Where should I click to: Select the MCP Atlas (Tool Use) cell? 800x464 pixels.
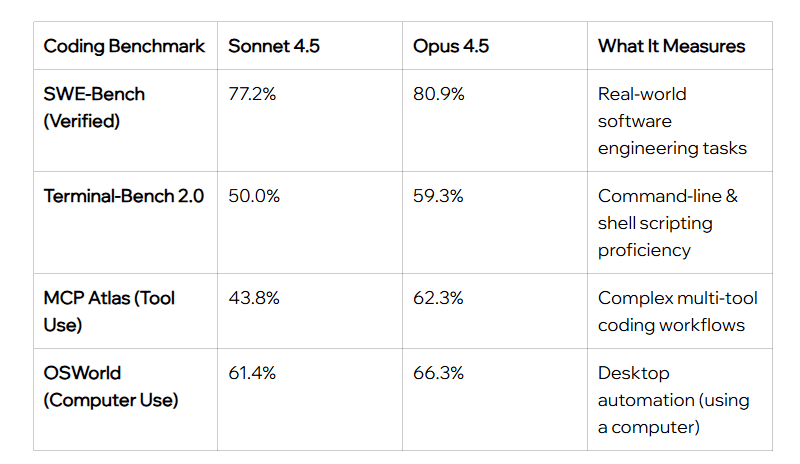pyautogui.click(x=110, y=311)
